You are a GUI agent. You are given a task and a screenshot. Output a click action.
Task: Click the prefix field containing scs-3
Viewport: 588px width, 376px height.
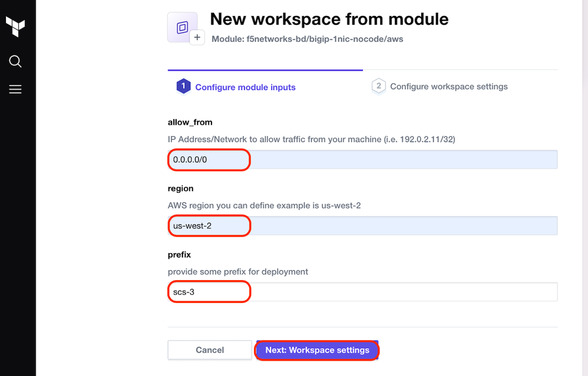tap(362, 292)
